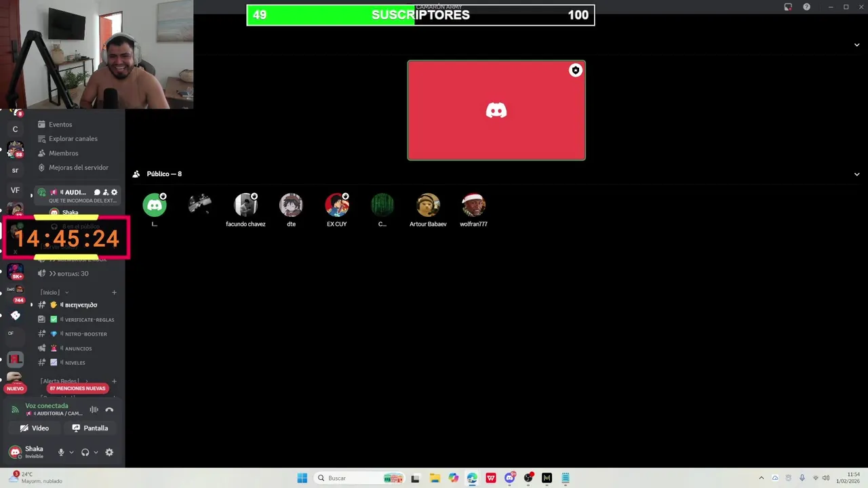
Task: Disconnect from the voice channel
Action: coord(109,409)
